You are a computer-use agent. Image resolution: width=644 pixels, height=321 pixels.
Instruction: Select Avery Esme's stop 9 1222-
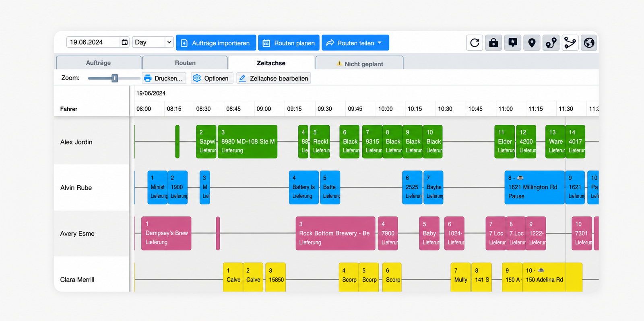(536, 233)
